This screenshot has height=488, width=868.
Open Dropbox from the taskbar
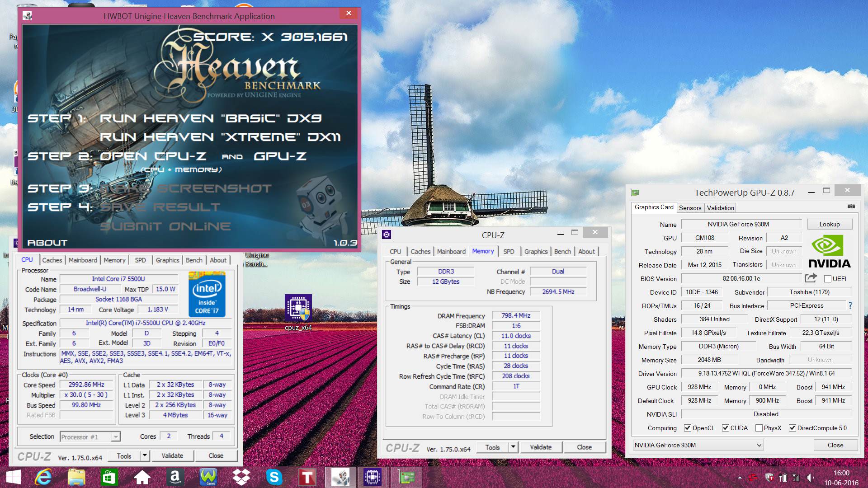coord(241,477)
